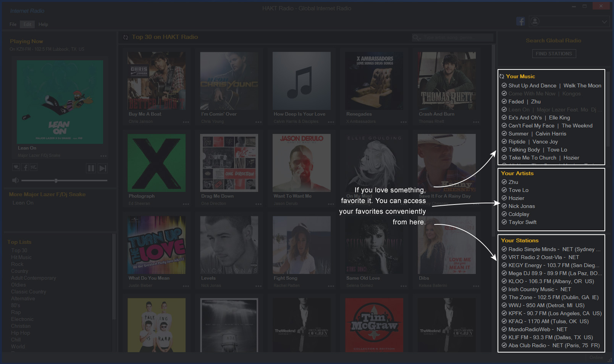Open the File menu
Image resolution: width=614 pixels, height=364 pixels.
(13, 24)
